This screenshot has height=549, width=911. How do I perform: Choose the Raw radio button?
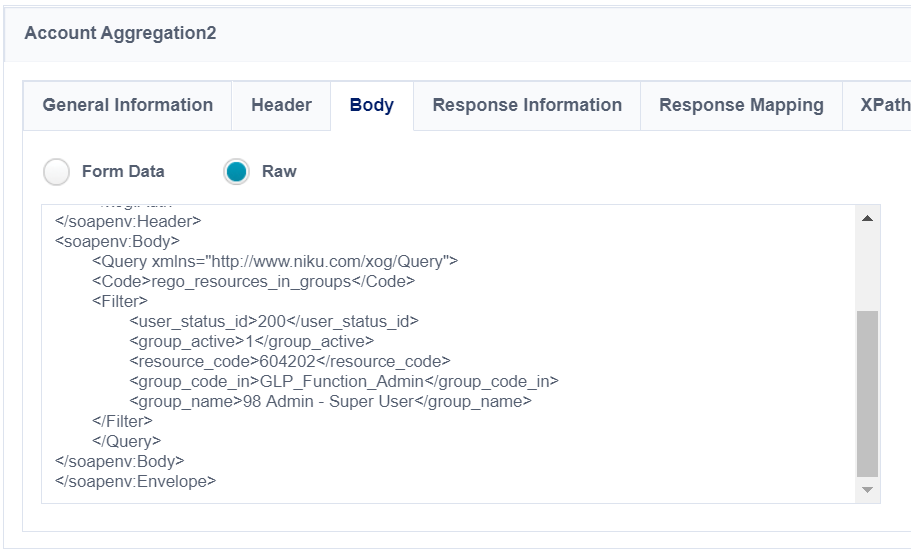[x=237, y=172]
